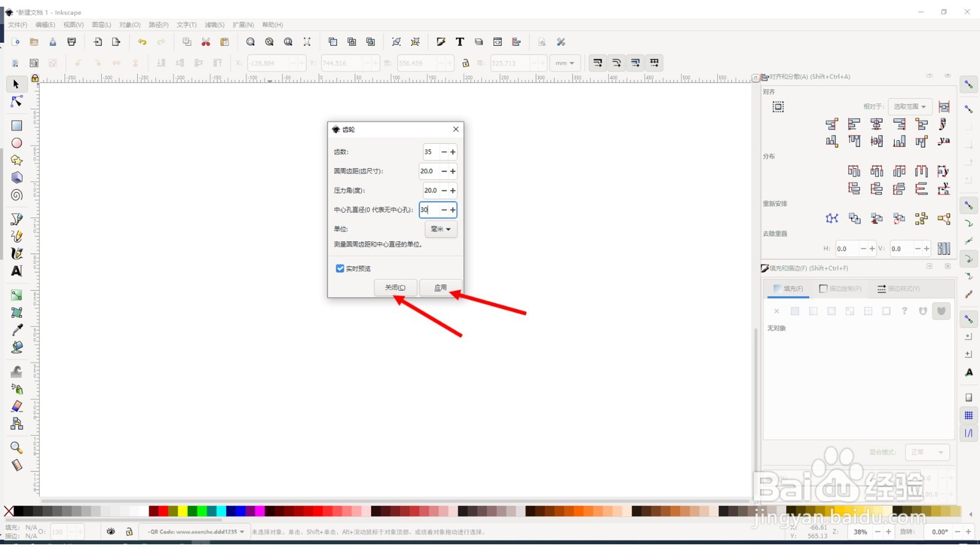The image size is (980, 551).
Task: Open the Edit menu
Action: click(45, 25)
